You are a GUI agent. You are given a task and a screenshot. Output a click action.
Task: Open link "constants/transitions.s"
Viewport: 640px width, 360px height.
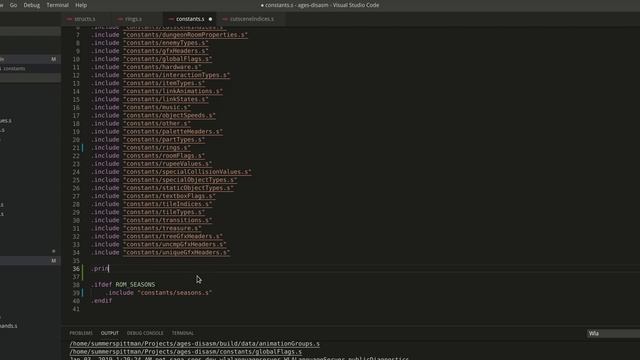click(x=167, y=220)
